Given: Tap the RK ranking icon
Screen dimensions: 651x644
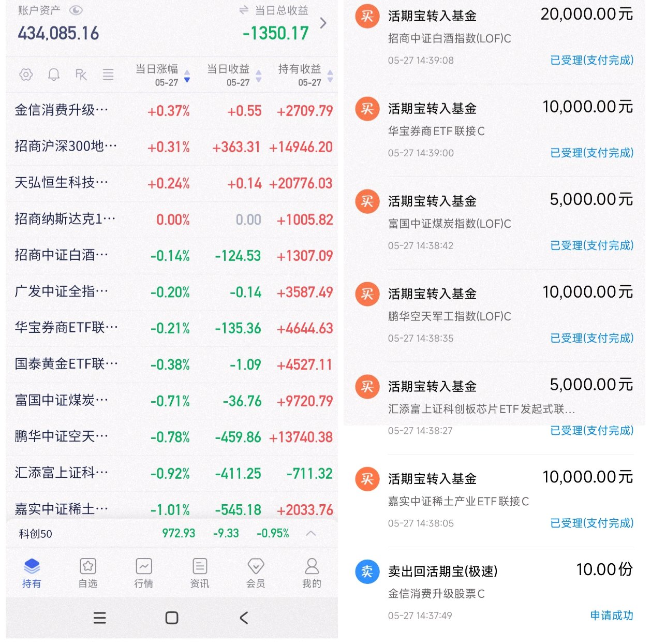Looking at the screenshot, I should coord(81,75).
